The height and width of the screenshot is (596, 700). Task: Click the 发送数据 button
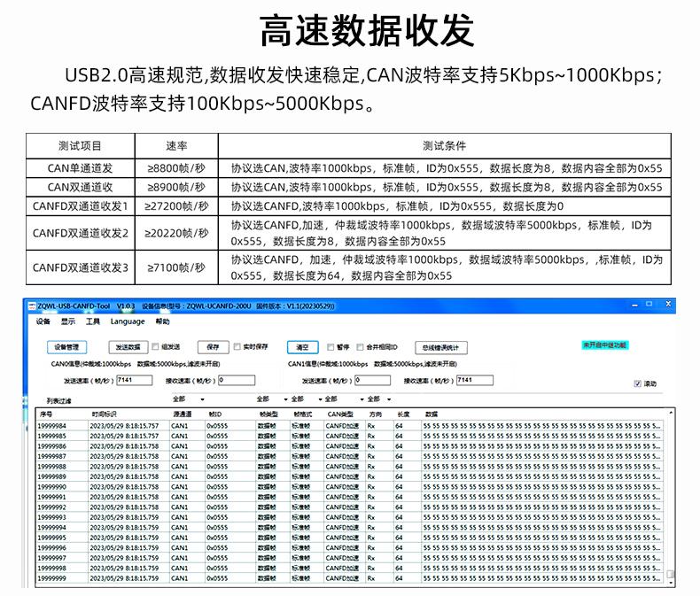click(x=128, y=346)
